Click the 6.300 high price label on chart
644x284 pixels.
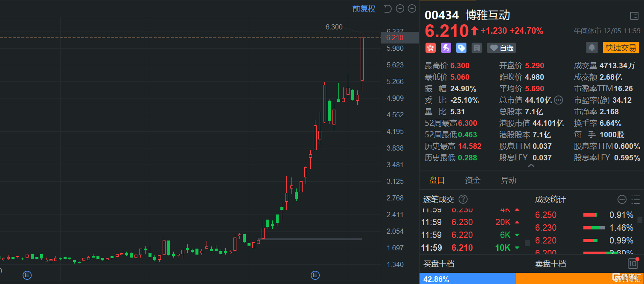(x=334, y=27)
